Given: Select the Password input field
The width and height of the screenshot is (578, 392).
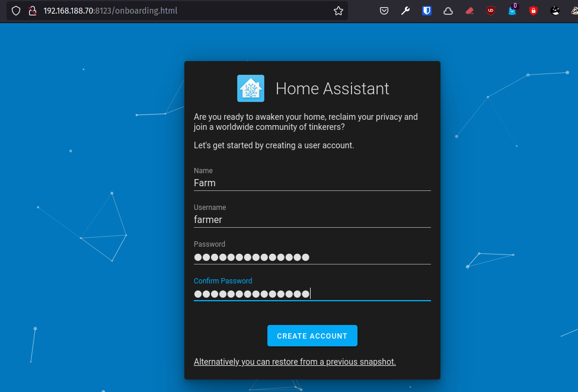Looking at the screenshot, I should click(x=312, y=257).
